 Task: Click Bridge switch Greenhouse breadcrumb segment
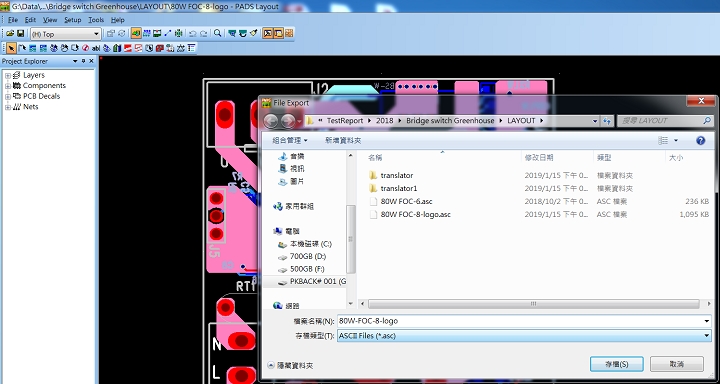tap(450, 121)
